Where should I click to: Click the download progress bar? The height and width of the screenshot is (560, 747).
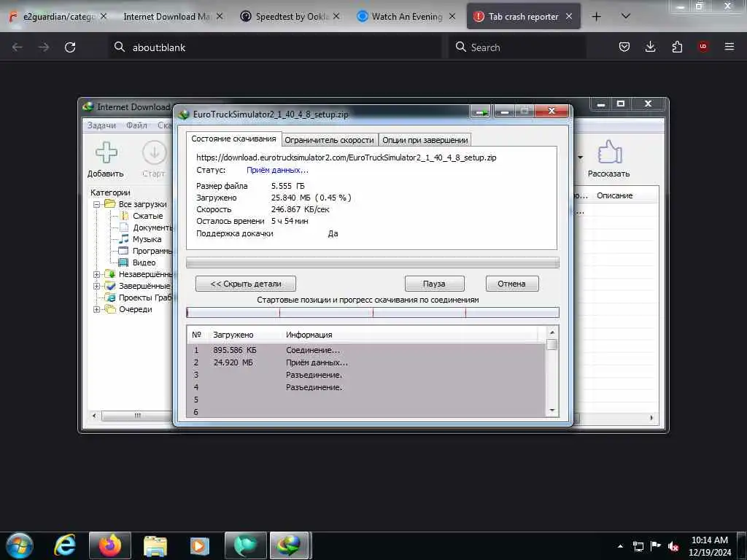373,262
